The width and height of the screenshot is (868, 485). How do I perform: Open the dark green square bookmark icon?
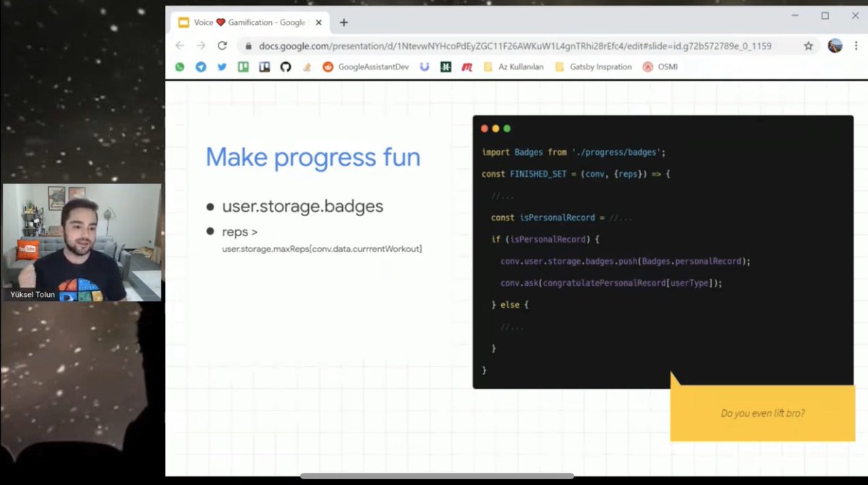[446, 66]
